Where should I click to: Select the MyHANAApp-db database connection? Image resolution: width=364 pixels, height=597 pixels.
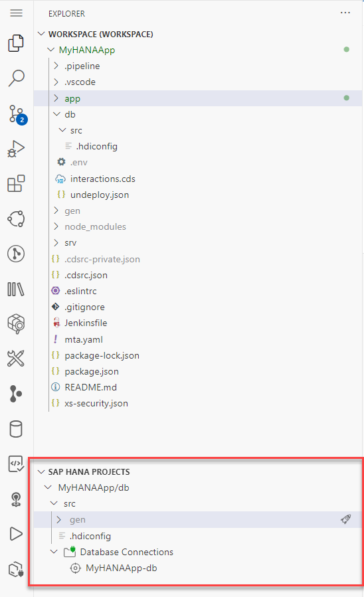point(122,568)
